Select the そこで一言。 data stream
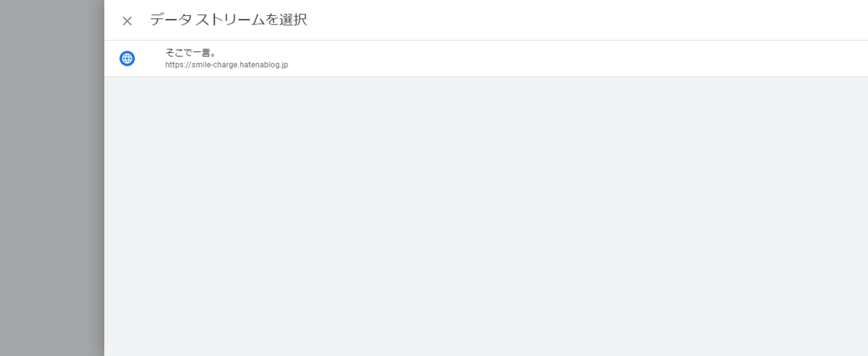868x356 pixels. [486, 59]
